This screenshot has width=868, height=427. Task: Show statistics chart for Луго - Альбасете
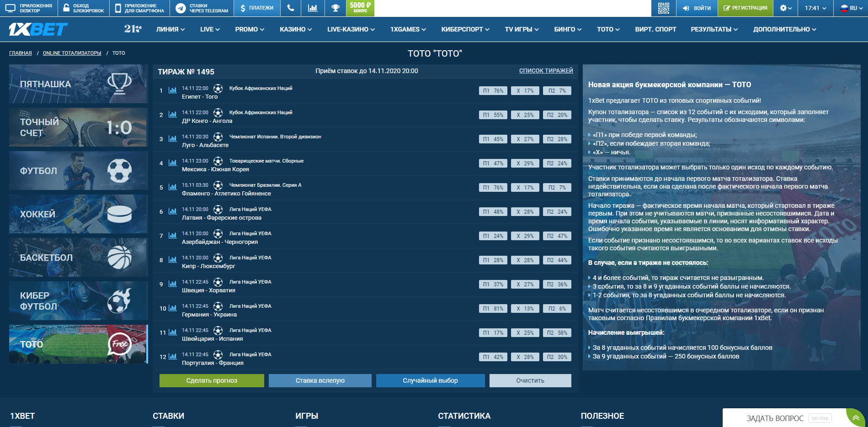(172, 139)
